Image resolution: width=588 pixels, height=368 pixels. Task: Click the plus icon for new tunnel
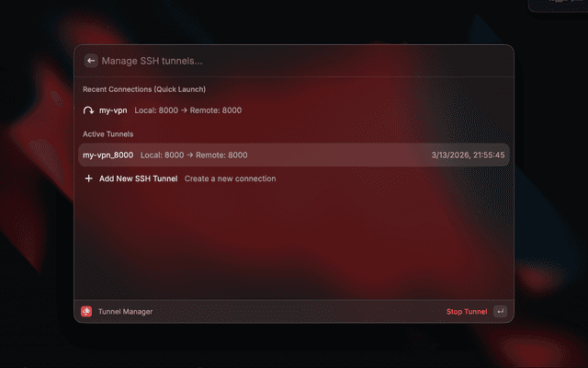[x=88, y=178]
